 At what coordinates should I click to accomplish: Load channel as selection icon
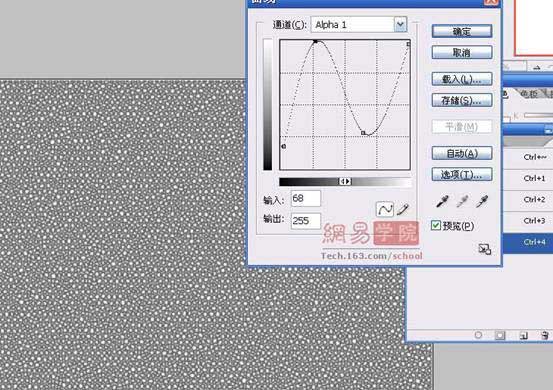(478, 335)
